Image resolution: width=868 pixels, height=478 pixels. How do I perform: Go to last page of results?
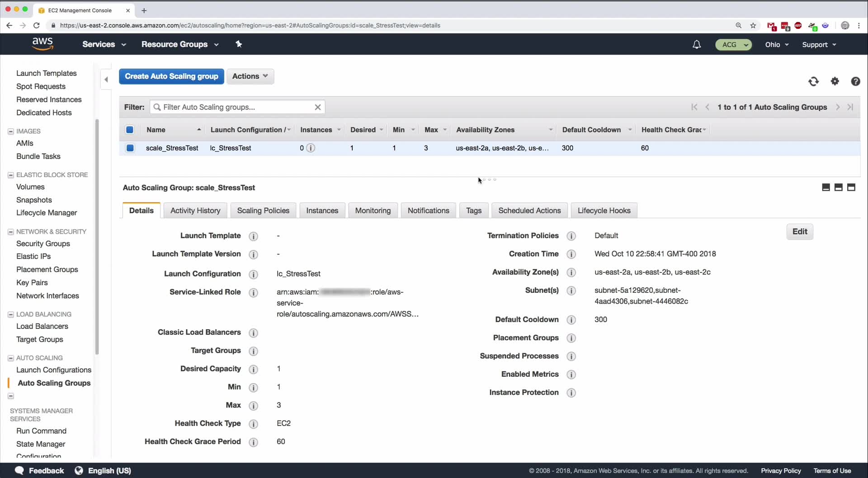pyautogui.click(x=850, y=107)
